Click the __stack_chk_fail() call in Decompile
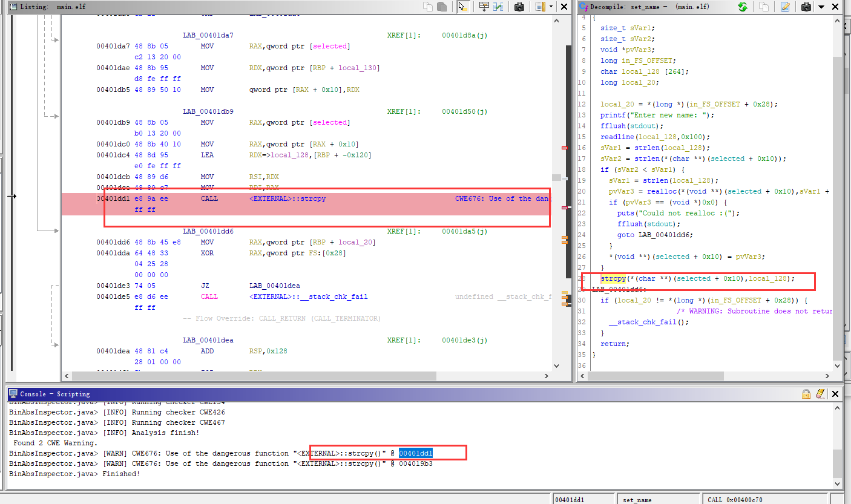The image size is (851, 504). click(649, 322)
